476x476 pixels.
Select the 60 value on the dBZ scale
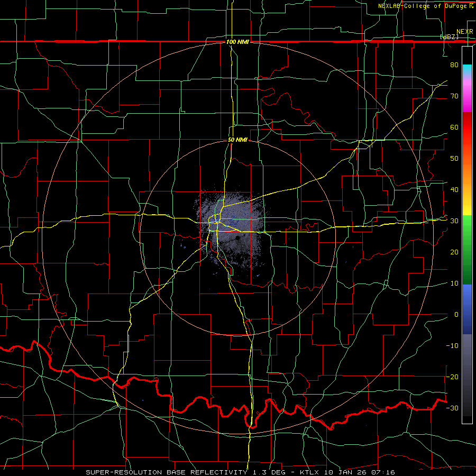(x=454, y=127)
